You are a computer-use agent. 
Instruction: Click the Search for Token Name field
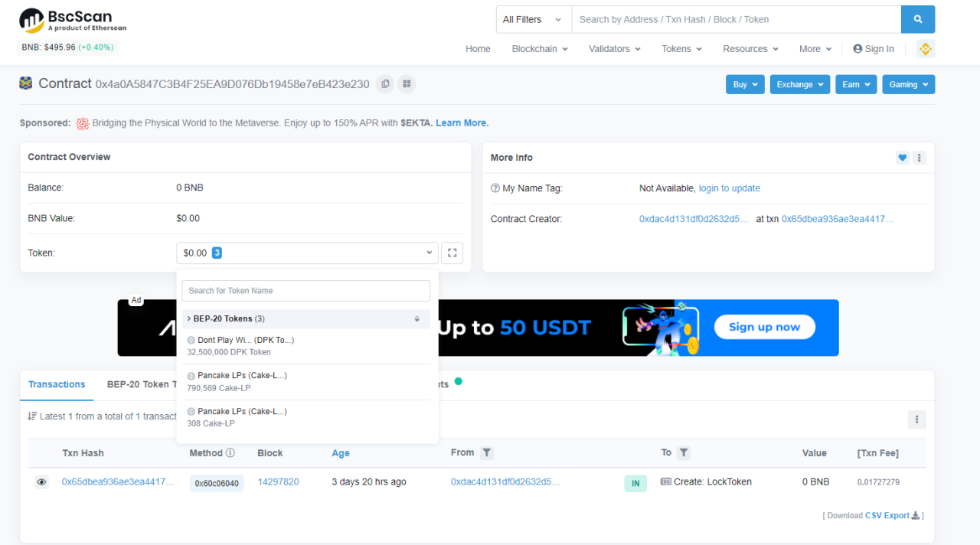[305, 291]
